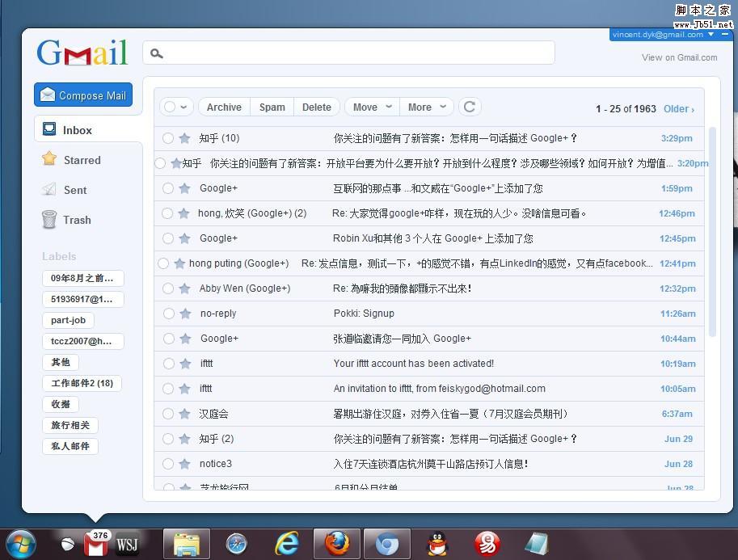Open the tccz2007@h... label
Viewport: 738px width, 560px height.
pos(82,341)
